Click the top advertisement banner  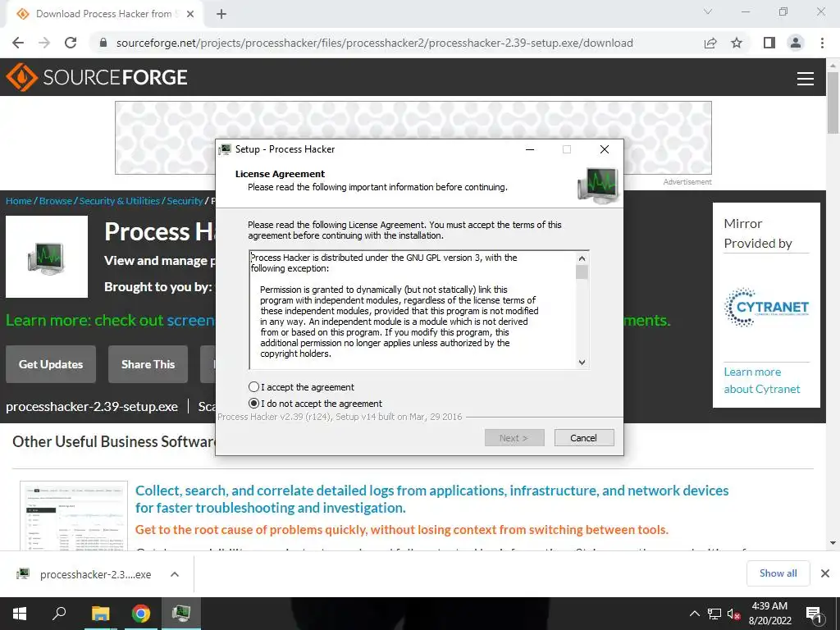(x=413, y=138)
